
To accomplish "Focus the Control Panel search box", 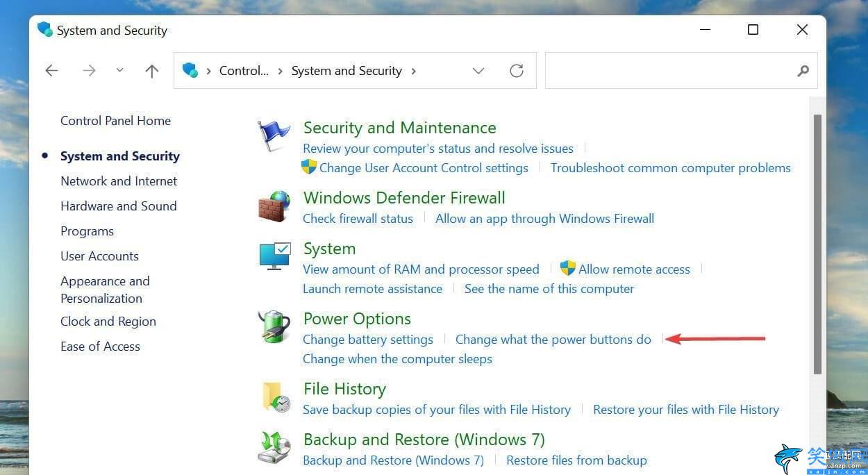I will pos(681,70).
